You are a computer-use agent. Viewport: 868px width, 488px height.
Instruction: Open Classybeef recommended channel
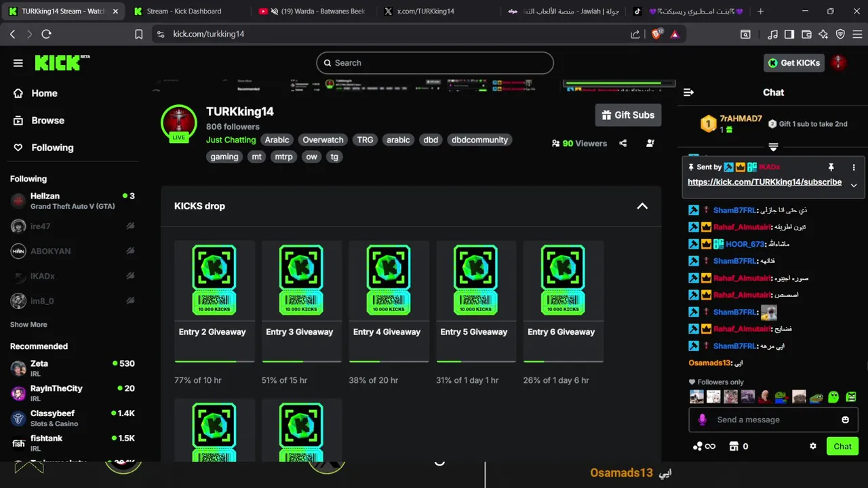click(x=73, y=418)
